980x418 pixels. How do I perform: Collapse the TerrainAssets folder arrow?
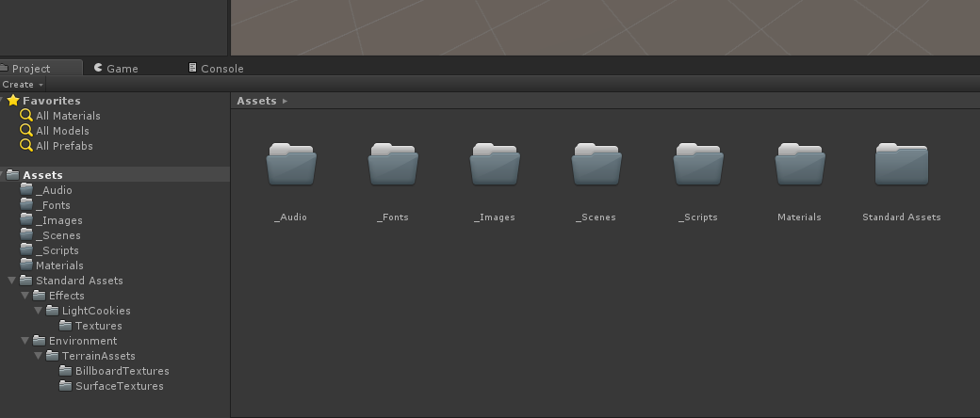[x=38, y=356]
